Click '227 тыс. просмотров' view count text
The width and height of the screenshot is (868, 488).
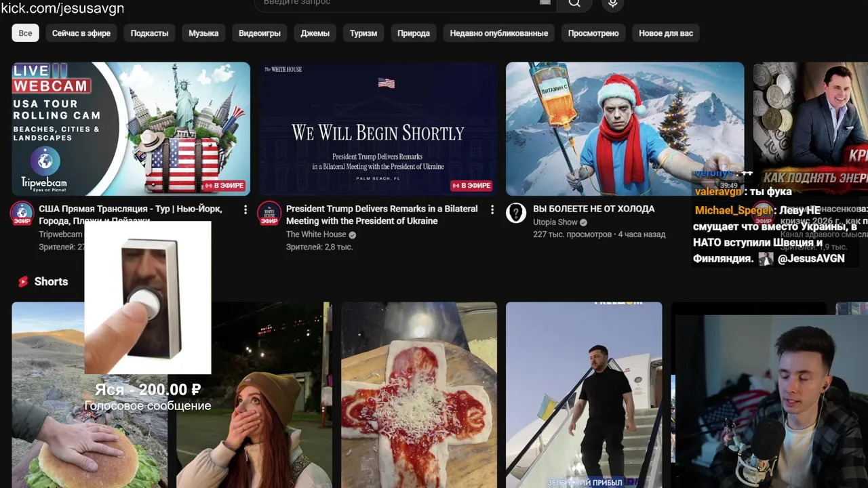572,235
